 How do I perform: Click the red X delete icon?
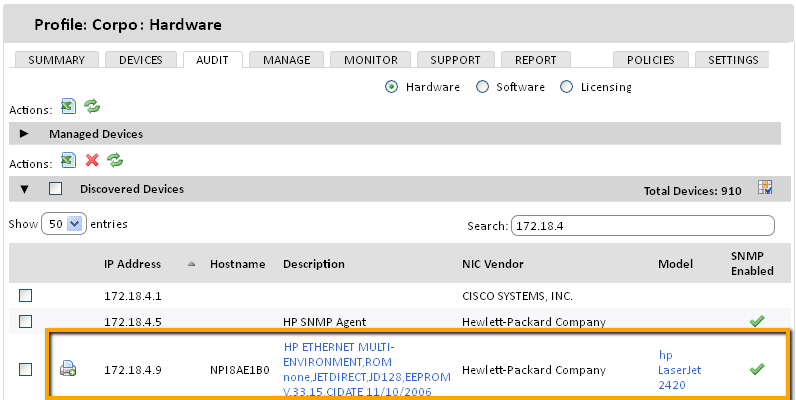pos(92,160)
